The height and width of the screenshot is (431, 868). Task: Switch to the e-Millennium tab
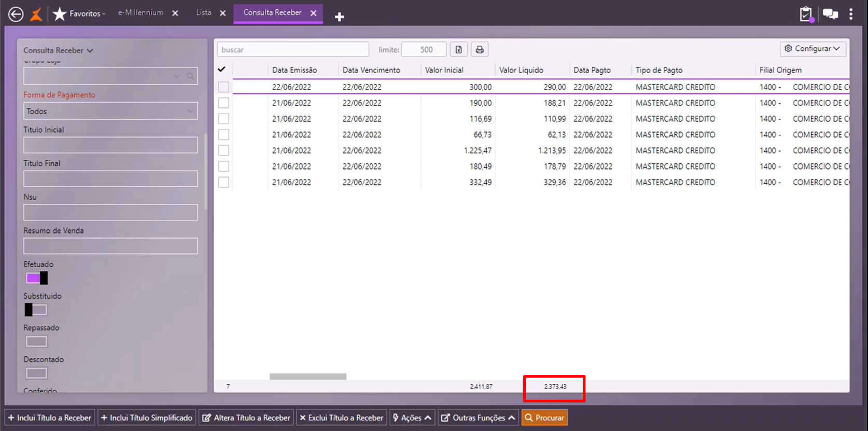click(x=141, y=12)
